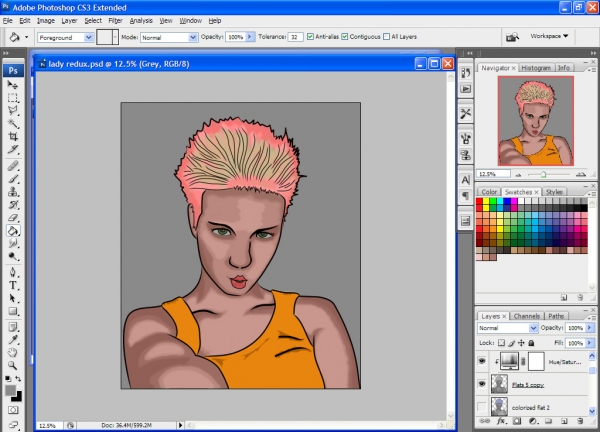The image size is (600, 432).
Task: Hide the flats 5 copy layer
Action: tap(482, 384)
